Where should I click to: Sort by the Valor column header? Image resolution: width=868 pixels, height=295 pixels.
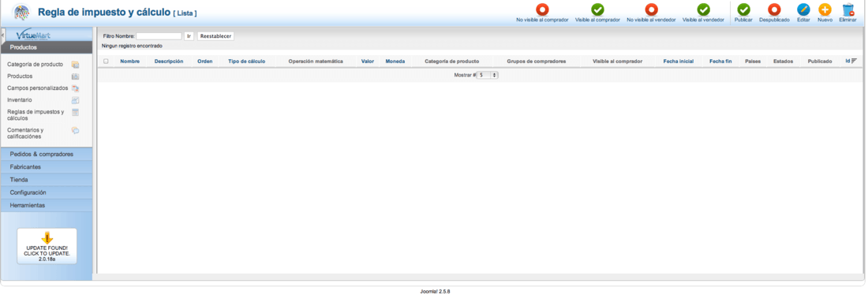click(x=368, y=62)
